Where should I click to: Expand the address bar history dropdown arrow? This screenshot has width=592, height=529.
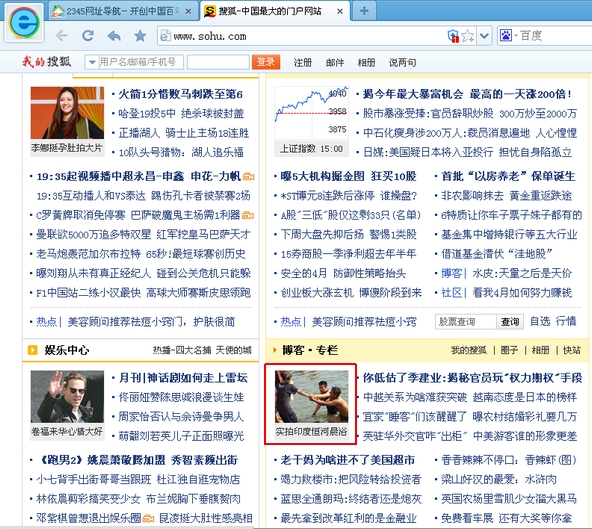[484, 36]
